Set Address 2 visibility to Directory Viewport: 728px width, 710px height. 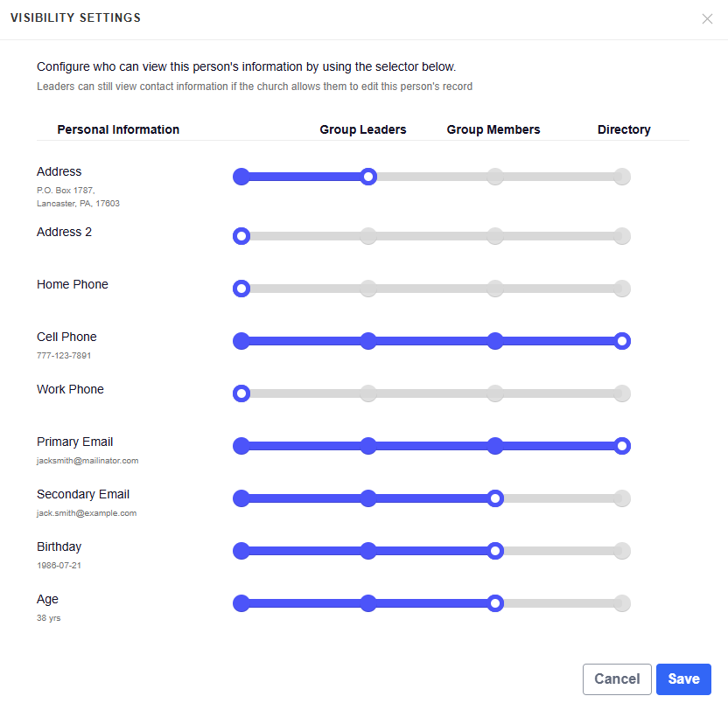[x=621, y=236]
